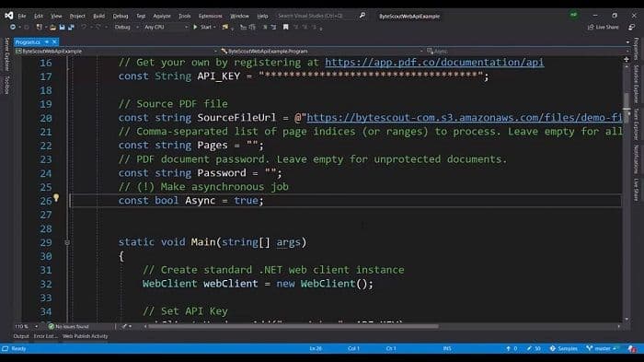The height and width of the screenshot is (362, 644).
Task: Open the Tools menu
Action: [x=184, y=16]
